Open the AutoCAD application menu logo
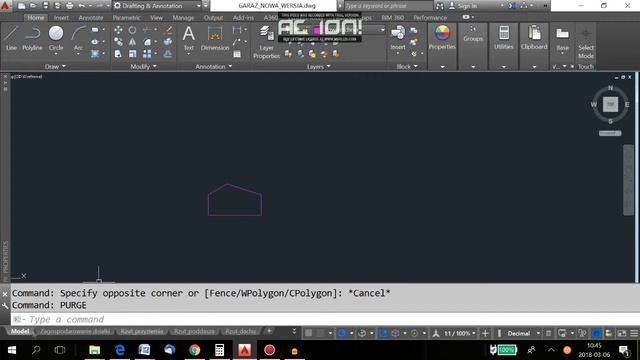The image size is (640, 360). coord(5,5)
